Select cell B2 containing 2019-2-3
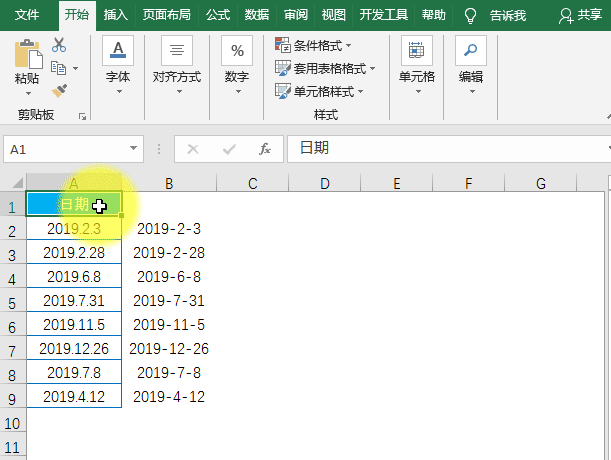This screenshot has width=611, height=460. pos(169,229)
